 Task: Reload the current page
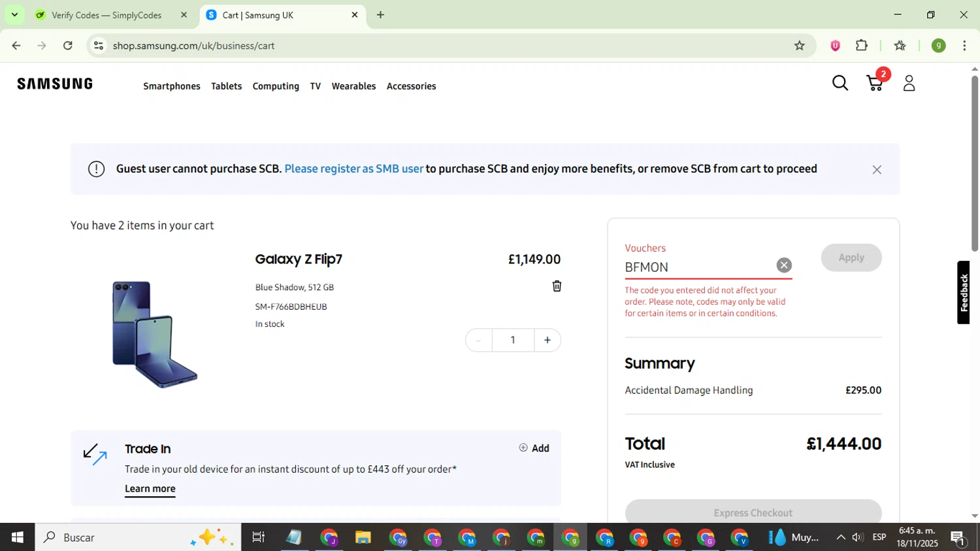(68, 46)
